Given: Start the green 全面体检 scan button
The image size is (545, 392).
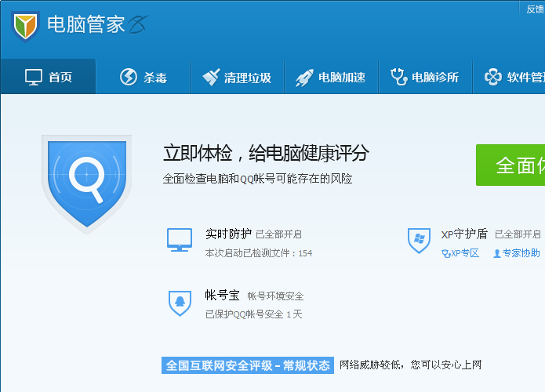Looking at the screenshot, I should coord(510,165).
